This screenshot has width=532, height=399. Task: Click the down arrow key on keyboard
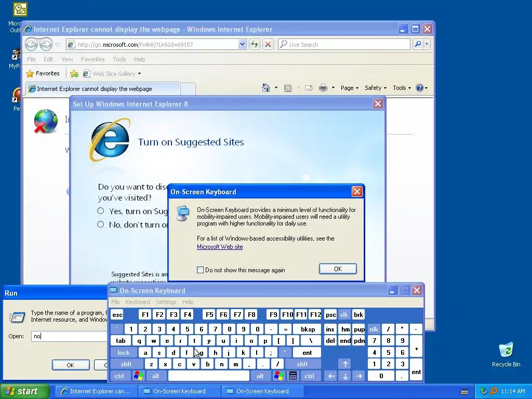pos(345,376)
